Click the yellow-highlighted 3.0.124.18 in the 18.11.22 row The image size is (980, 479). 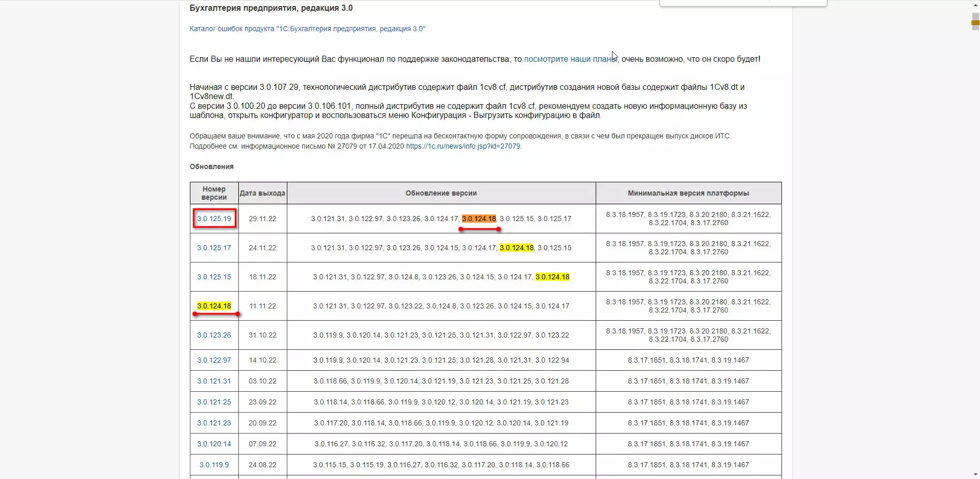click(x=552, y=277)
